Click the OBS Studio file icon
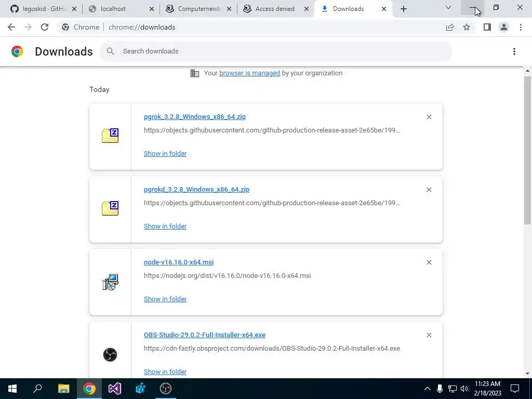Screen dimensions: 532x399 [x=110, y=354]
